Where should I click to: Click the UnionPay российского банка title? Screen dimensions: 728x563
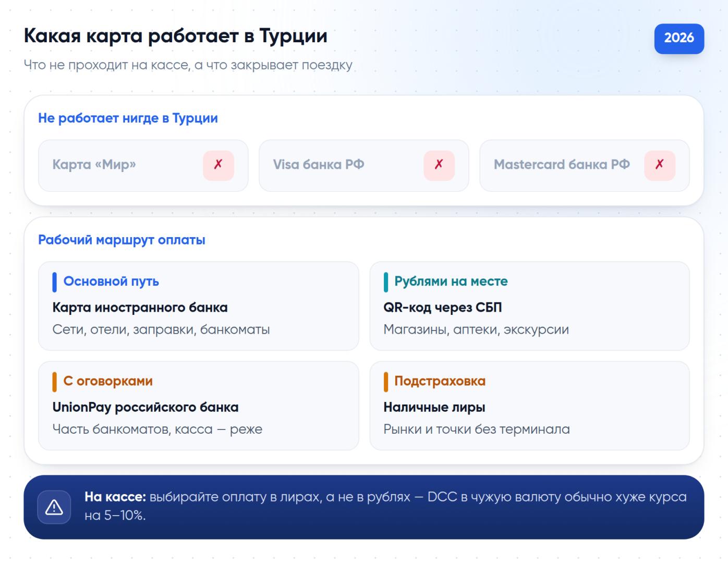pyautogui.click(x=145, y=408)
